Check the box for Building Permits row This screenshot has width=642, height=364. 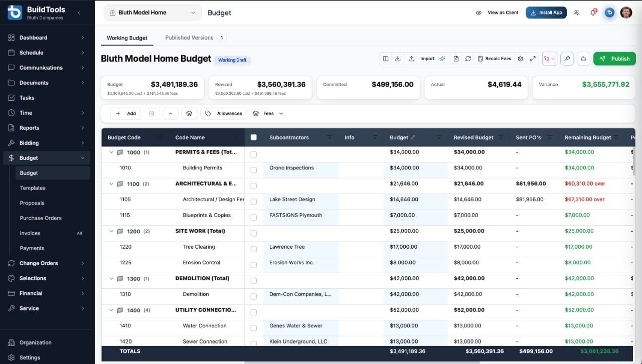(253, 170)
